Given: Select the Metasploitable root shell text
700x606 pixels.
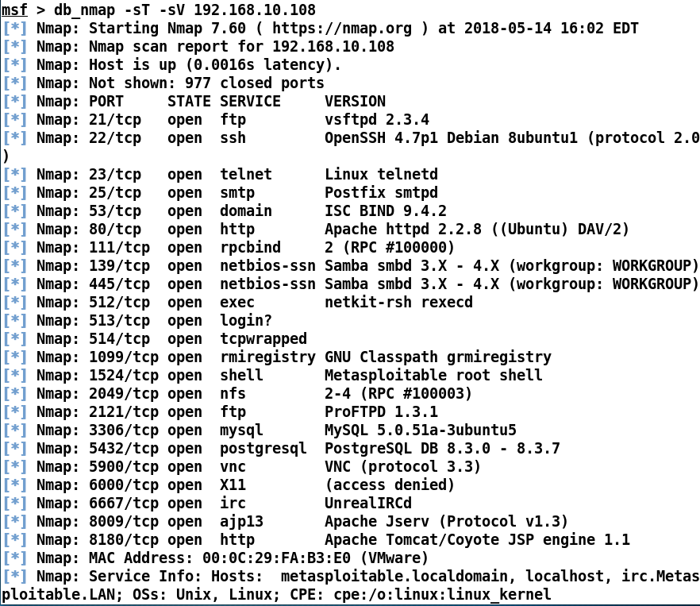Looking at the screenshot, I should click(x=433, y=376).
